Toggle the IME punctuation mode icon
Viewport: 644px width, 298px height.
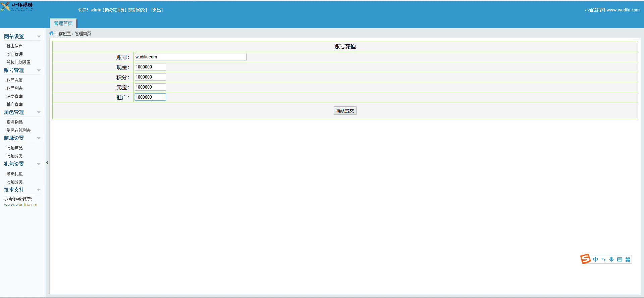pyautogui.click(x=603, y=259)
